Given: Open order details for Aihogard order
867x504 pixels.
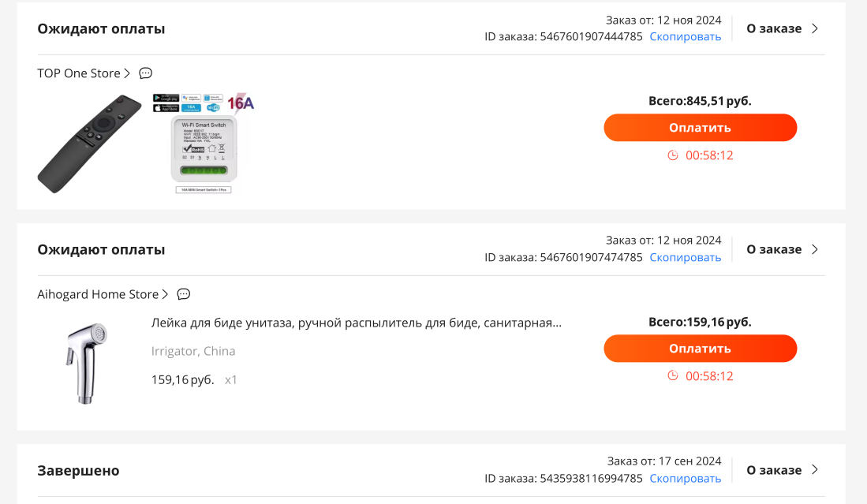Looking at the screenshot, I should click(782, 249).
